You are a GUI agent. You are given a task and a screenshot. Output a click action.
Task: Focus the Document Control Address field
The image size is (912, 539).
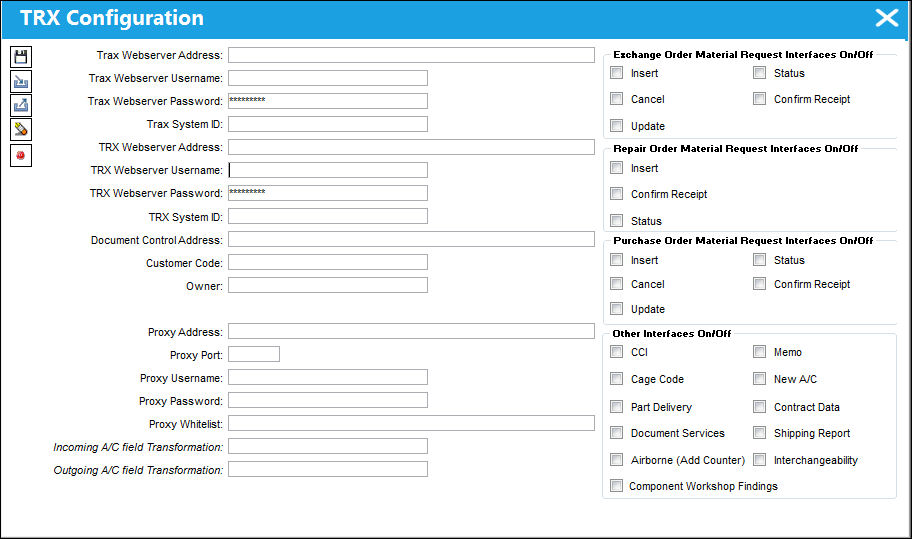(x=411, y=239)
